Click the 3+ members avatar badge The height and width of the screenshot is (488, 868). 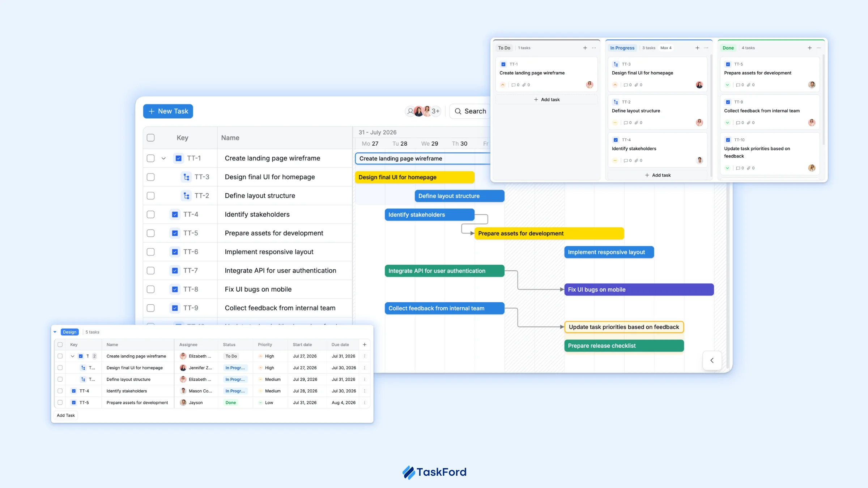point(435,111)
